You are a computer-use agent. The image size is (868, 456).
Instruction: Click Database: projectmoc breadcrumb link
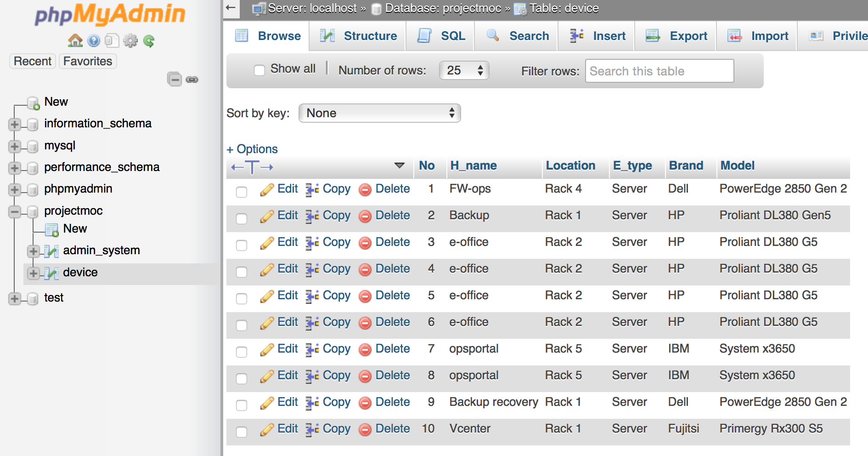pyautogui.click(x=443, y=8)
